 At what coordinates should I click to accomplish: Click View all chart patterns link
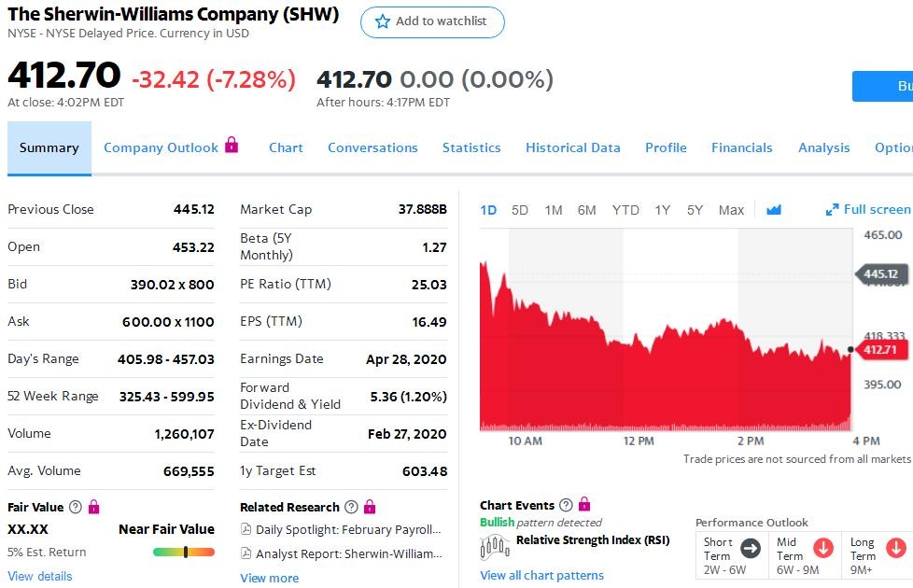(541, 575)
